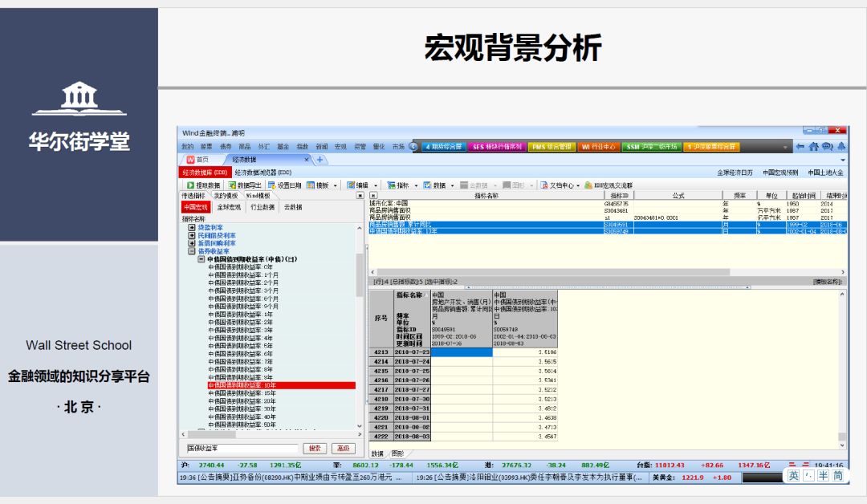The image size is (867, 504).
Task: Click the back arrow navigation icon
Action: tap(800, 146)
